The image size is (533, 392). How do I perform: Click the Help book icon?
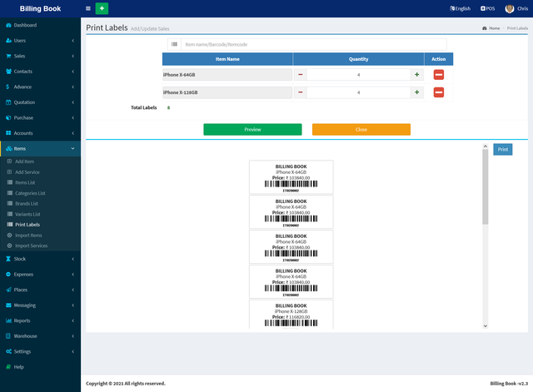(8, 367)
